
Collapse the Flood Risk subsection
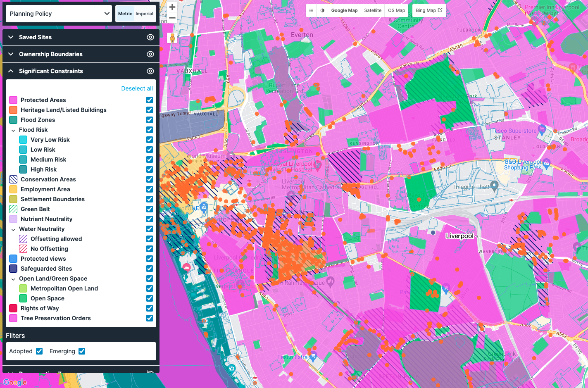(x=13, y=130)
